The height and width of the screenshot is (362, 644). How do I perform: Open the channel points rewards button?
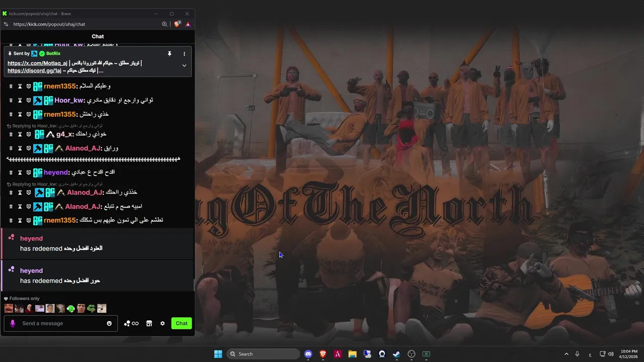pyautogui.click(x=131, y=323)
